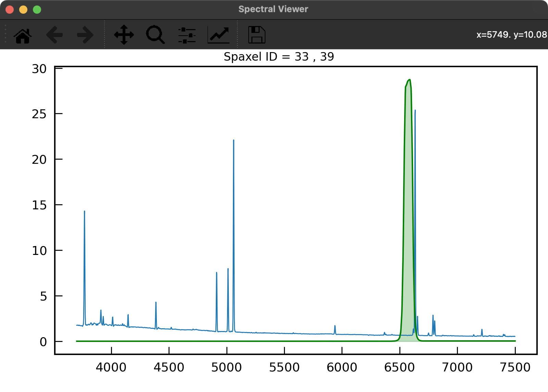Click the plot title Spaxel ID = 33 , 39

tap(279, 57)
